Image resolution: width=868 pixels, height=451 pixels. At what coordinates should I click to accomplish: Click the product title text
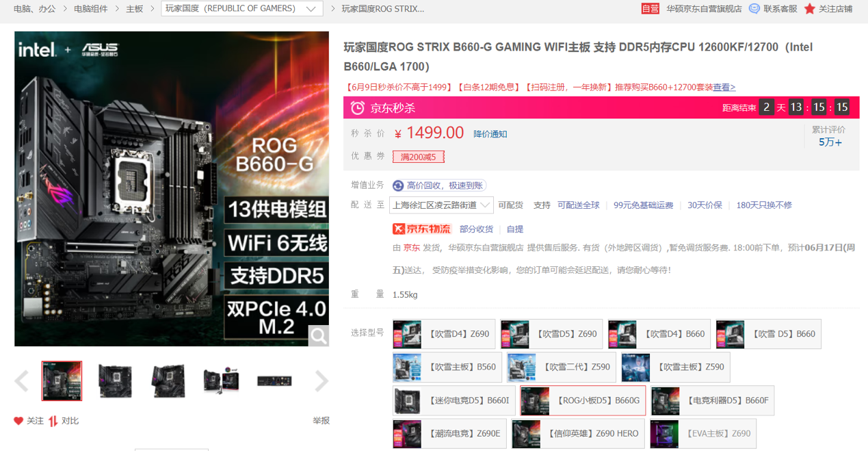578,57
